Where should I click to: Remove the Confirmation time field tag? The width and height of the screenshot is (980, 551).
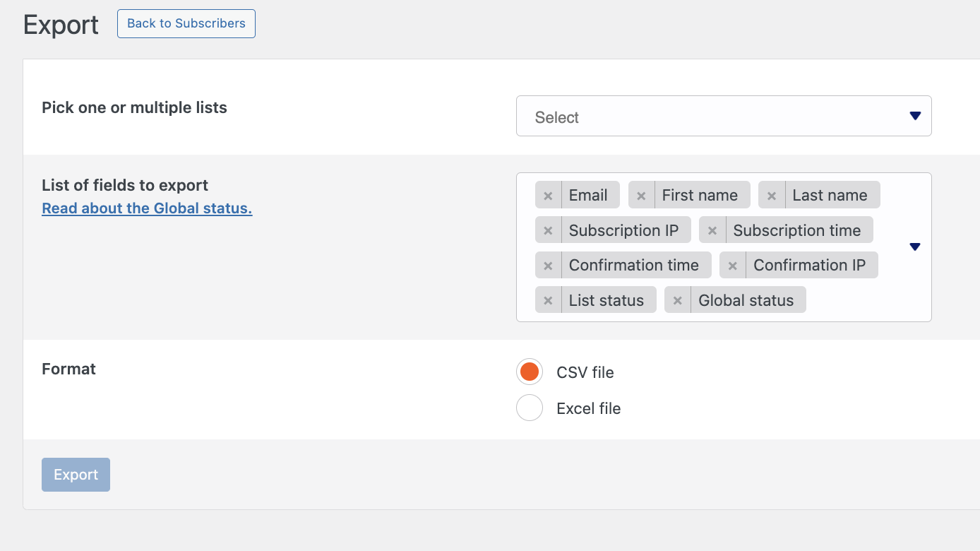(548, 266)
